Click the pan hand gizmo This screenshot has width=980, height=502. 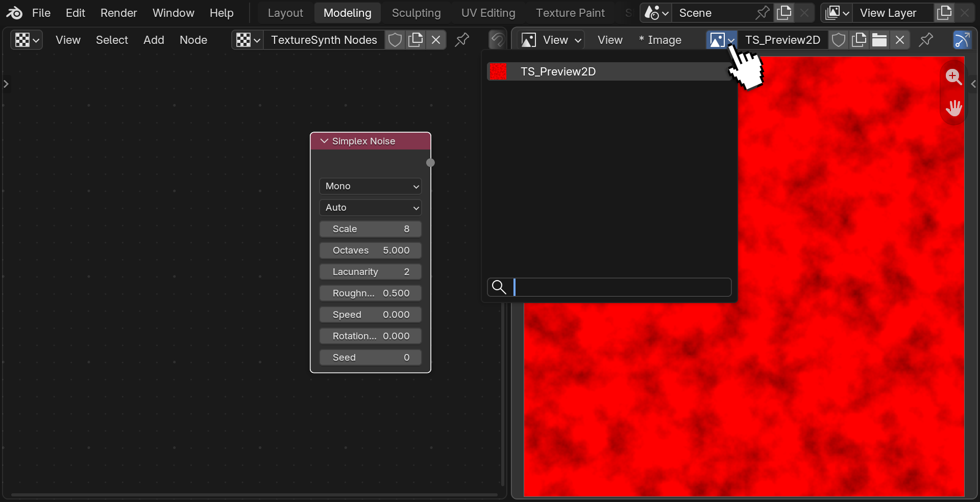tap(953, 108)
